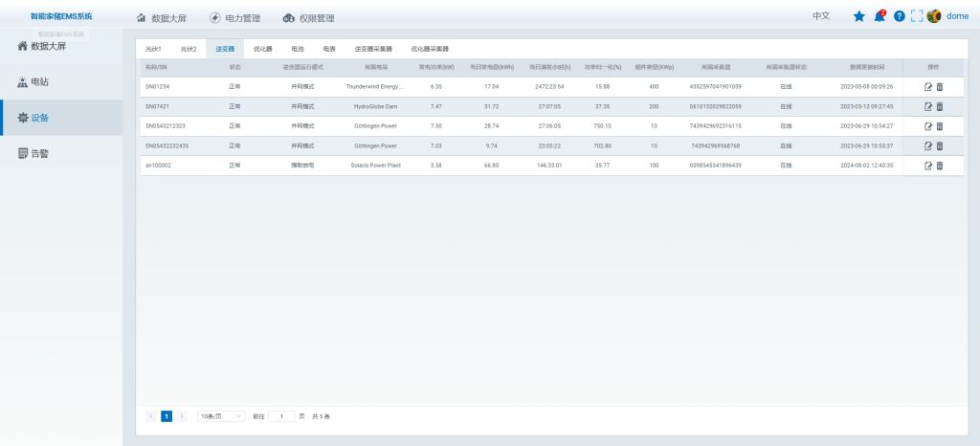The height and width of the screenshot is (446, 980).
Task: Switch to the 优化器 tab
Action: coord(262,48)
